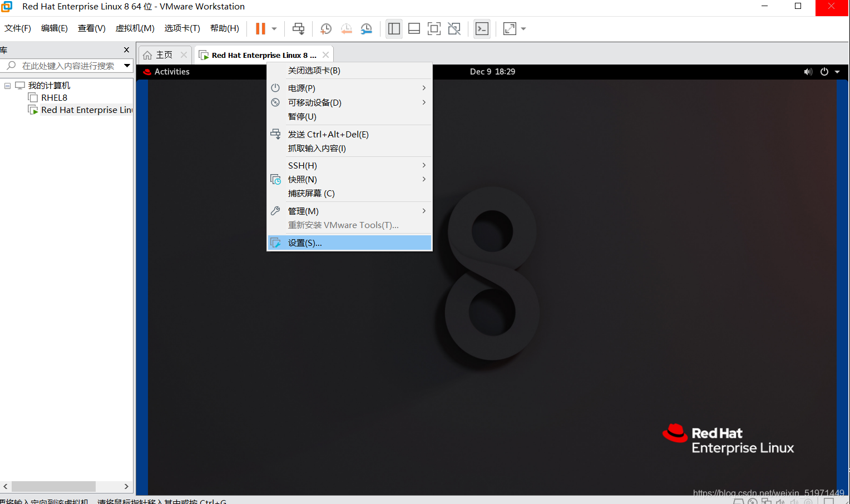The image size is (850, 504).
Task: Click the library search field
Action: click(x=68, y=66)
